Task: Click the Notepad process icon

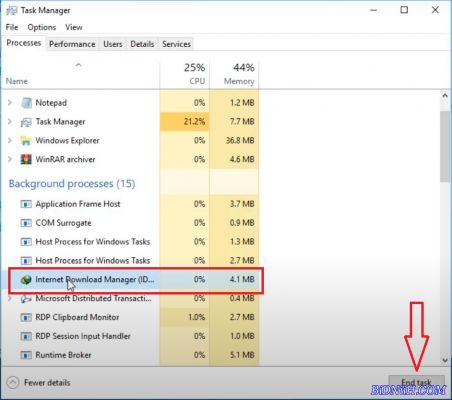Action: (x=26, y=103)
